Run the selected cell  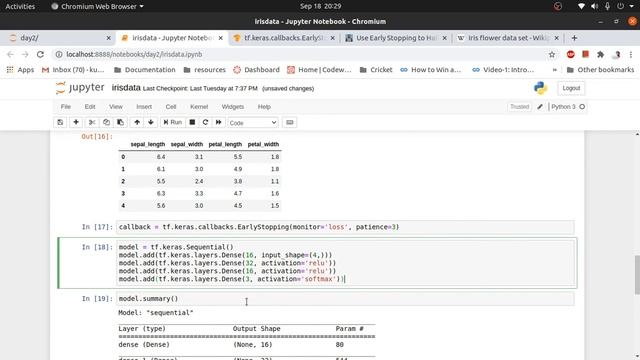[x=173, y=122]
